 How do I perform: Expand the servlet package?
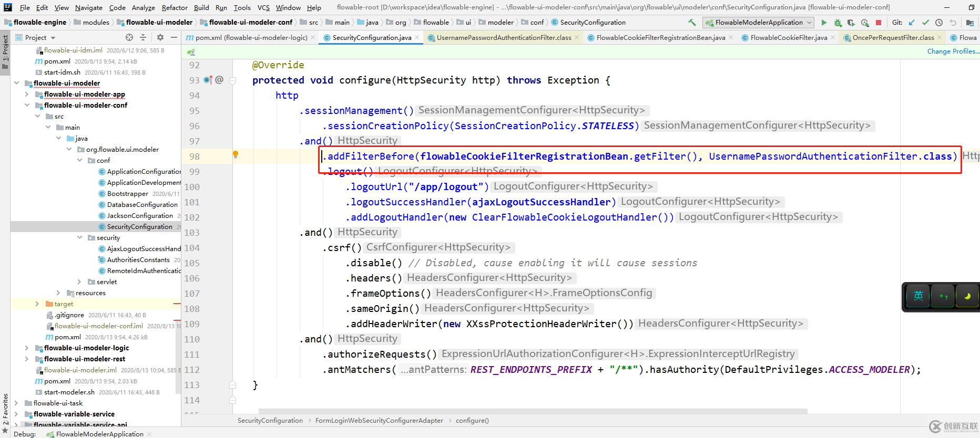[x=79, y=281]
